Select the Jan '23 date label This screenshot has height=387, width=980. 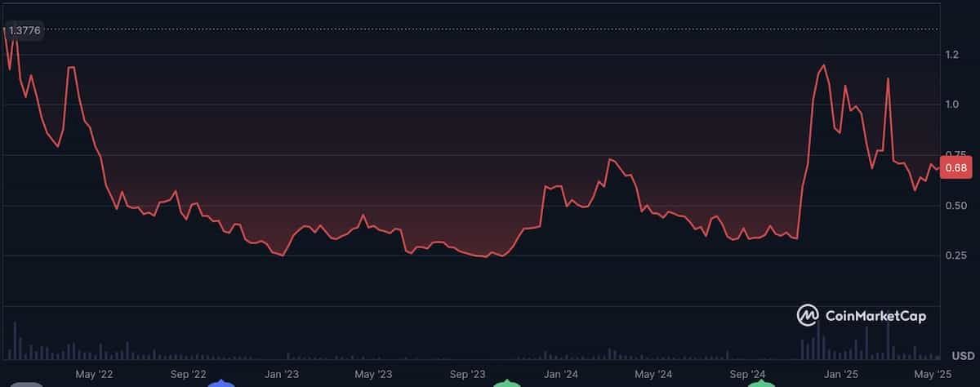tap(284, 374)
